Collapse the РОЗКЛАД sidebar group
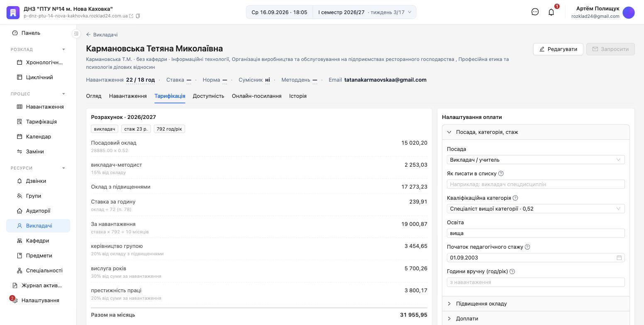The image size is (644, 325). [38, 50]
